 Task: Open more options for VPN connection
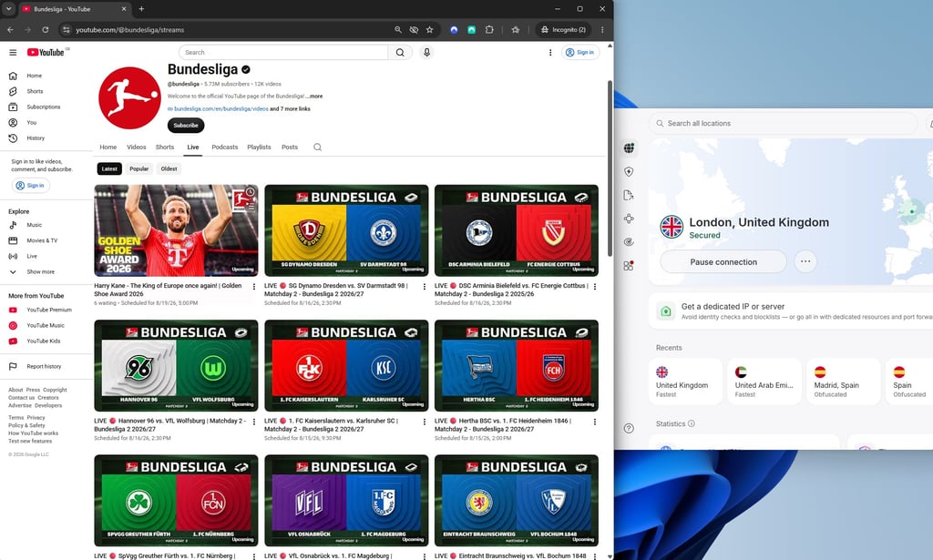point(805,261)
